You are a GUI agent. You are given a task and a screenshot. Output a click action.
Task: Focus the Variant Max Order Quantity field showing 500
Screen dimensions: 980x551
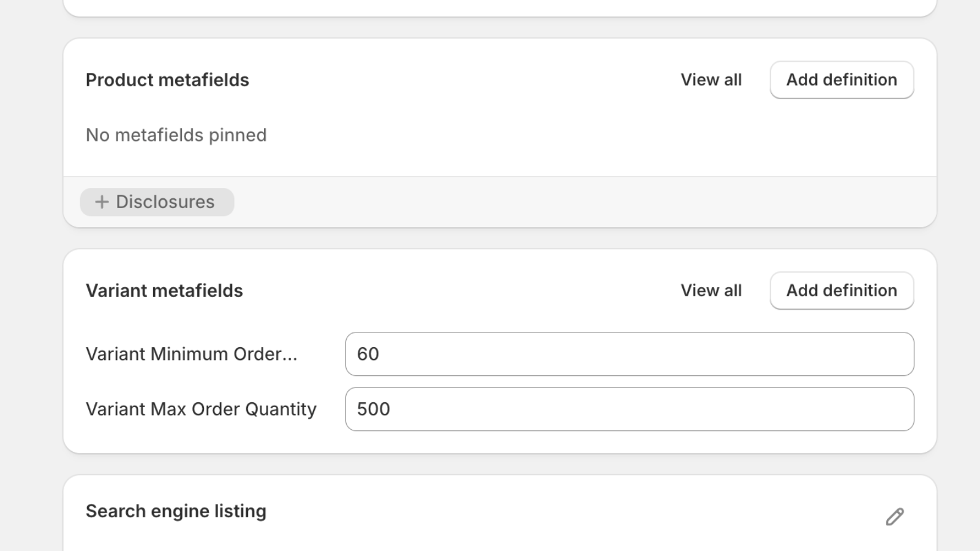pos(630,409)
